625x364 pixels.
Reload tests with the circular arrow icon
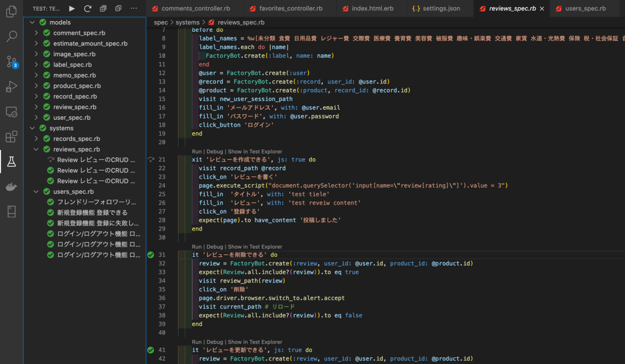coord(87,8)
